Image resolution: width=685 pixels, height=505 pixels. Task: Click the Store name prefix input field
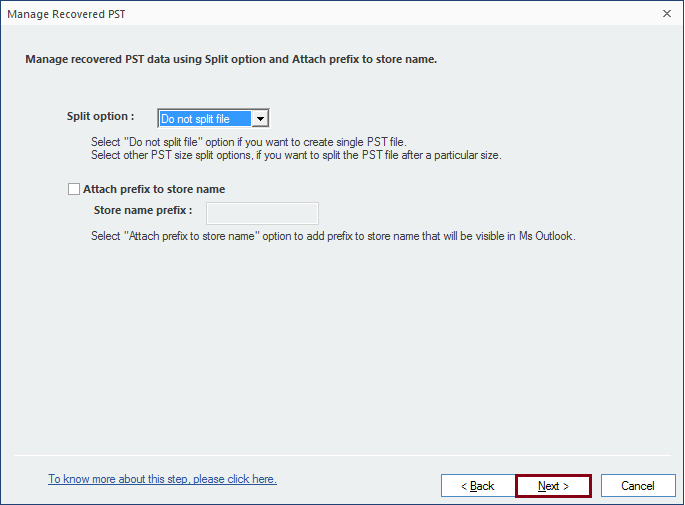pyautogui.click(x=263, y=213)
